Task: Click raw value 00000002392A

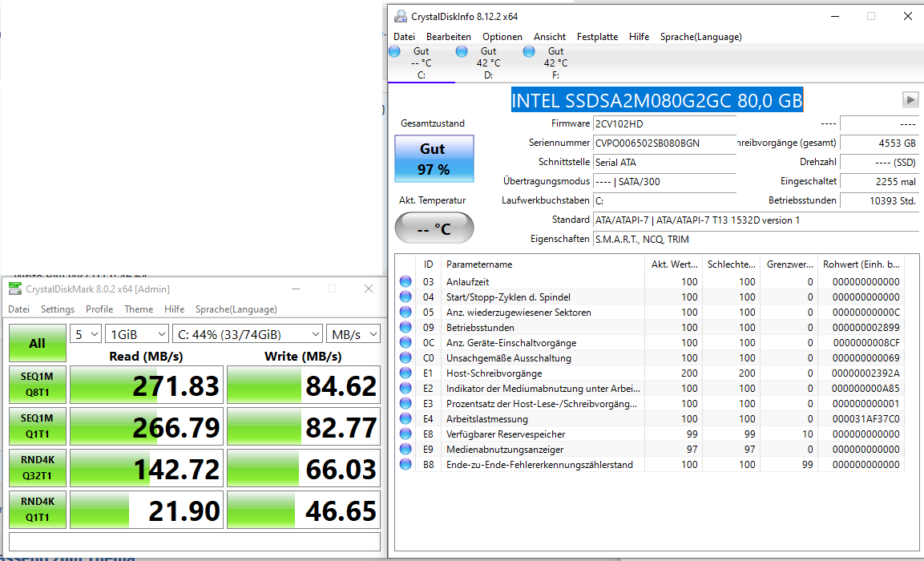Action: pos(865,373)
